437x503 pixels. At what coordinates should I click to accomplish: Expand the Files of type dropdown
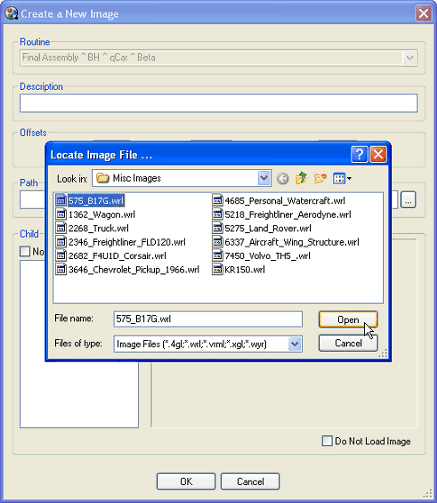tap(295, 344)
